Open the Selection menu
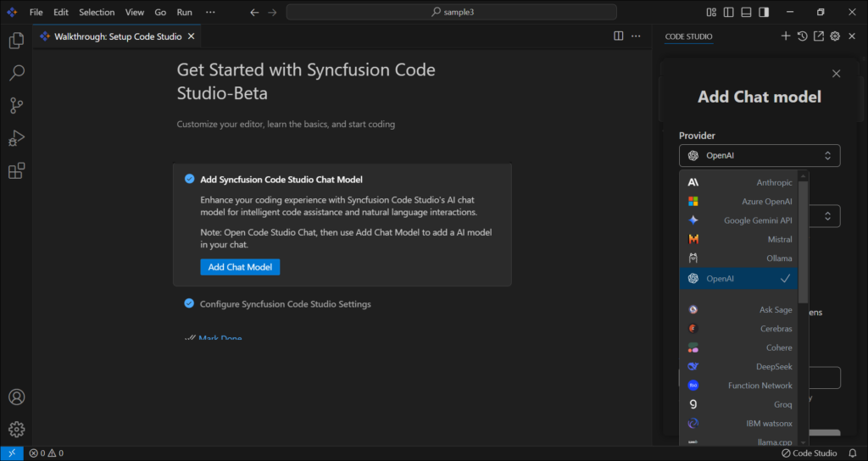 (x=97, y=13)
